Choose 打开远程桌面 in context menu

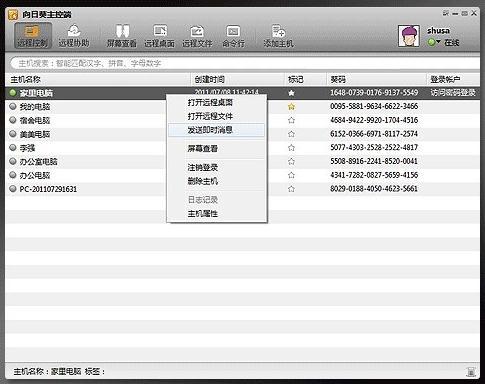(216, 102)
